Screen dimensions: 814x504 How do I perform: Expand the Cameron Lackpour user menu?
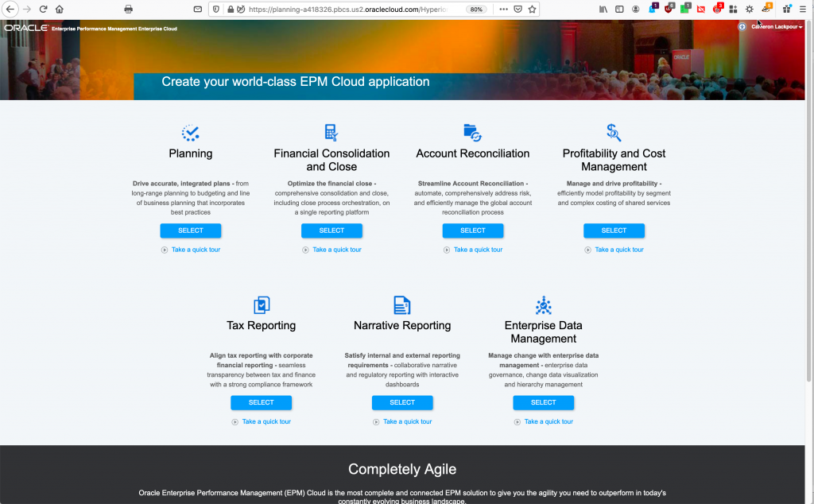(777, 26)
